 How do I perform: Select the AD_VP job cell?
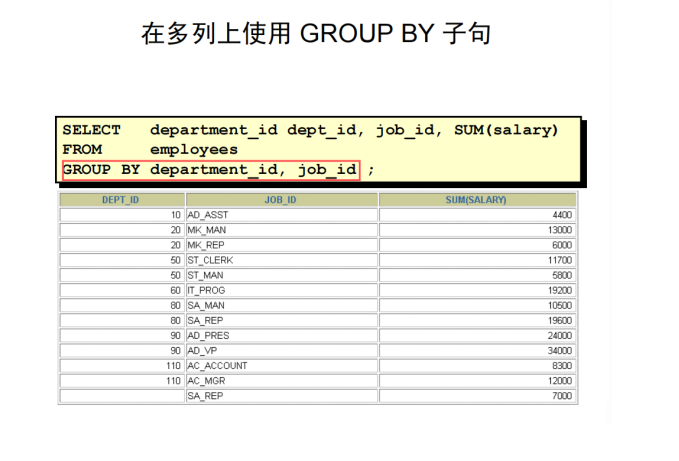coord(281,351)
